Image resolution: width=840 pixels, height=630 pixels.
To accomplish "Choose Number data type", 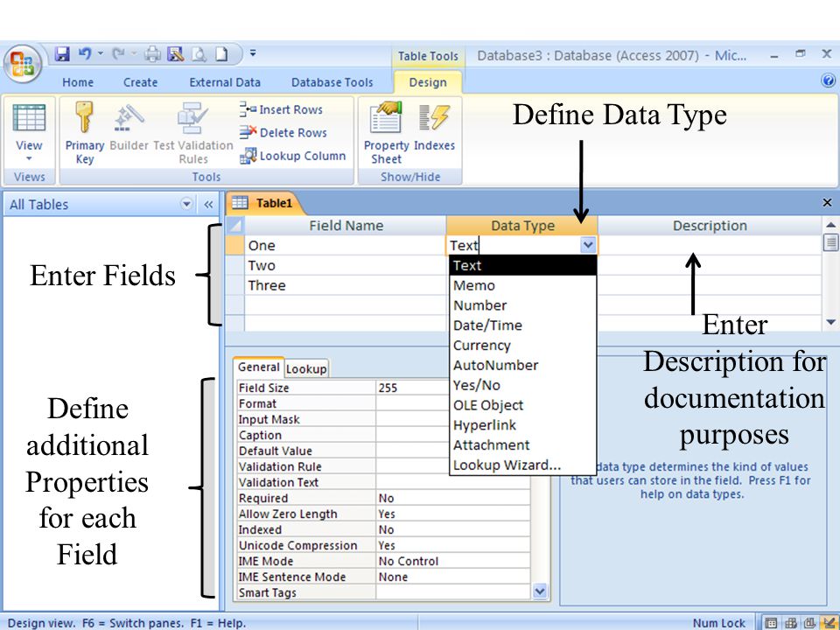I will (523, 305).
